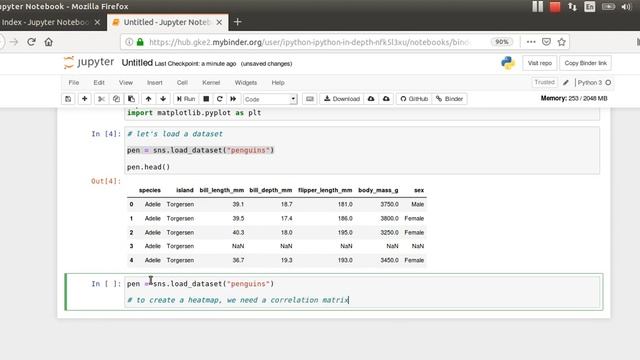640x360 pixels.
Task: Open page actions three-dot menu
Action: point(531,42)
